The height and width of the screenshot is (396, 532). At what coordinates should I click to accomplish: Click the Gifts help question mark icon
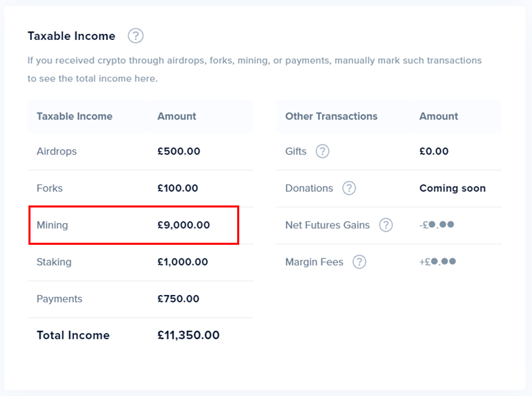[323, 151]
